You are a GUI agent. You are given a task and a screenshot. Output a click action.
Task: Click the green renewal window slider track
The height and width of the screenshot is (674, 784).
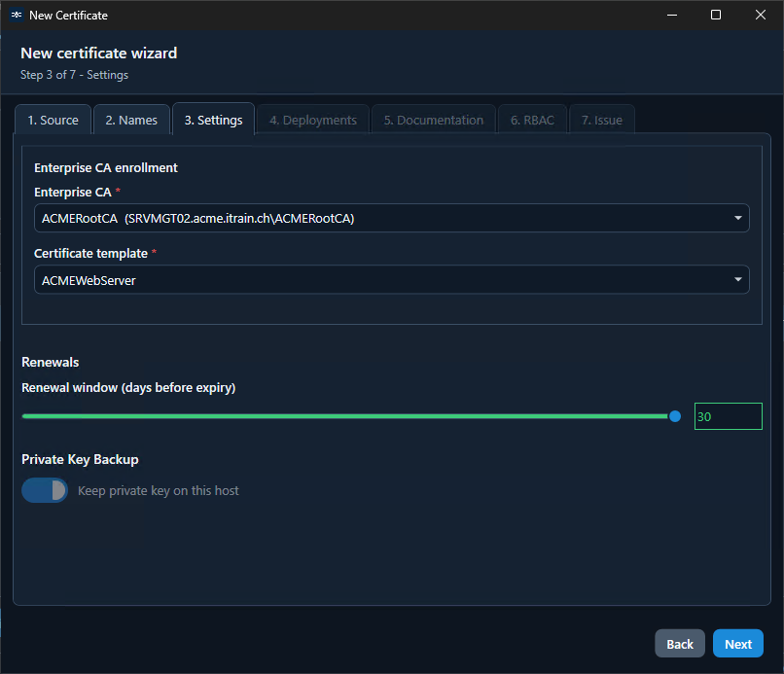(x=345, y=416)
